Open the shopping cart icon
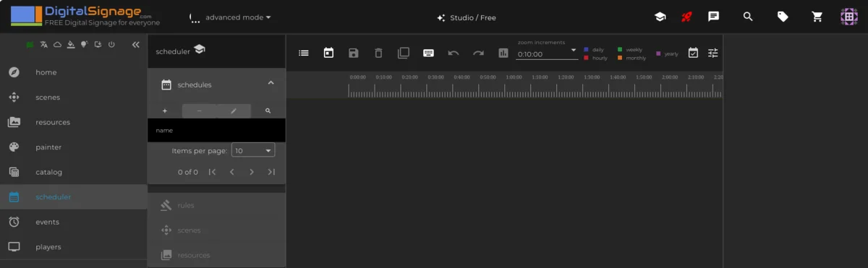 (817, 17)
